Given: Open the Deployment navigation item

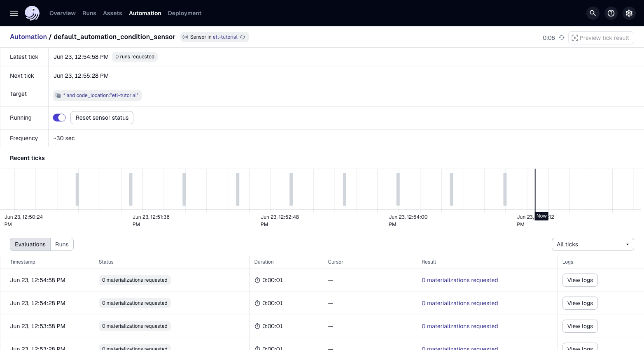Looking at the screenshot, I should 184,13.
